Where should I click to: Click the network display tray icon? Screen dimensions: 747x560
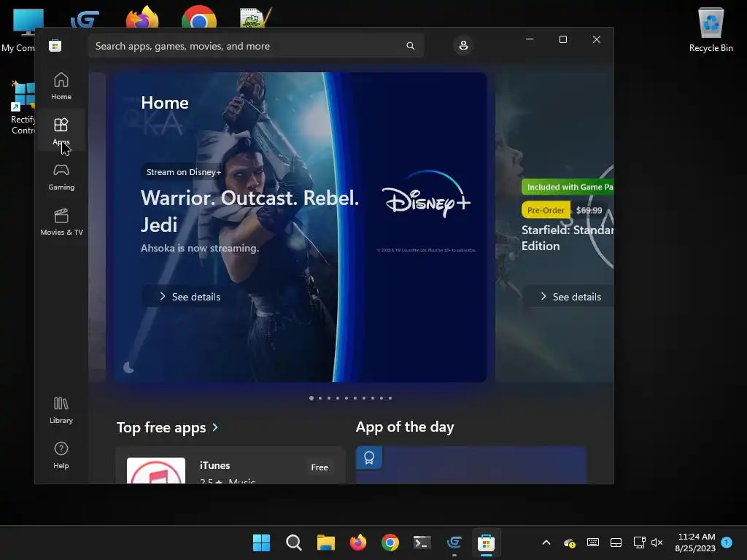pyautogui.click(x=639, y=542)
